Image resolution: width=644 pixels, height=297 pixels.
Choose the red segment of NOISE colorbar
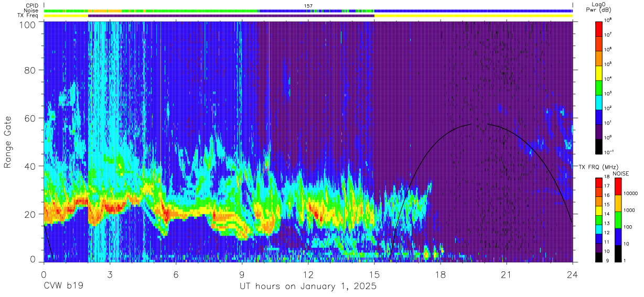tap(618, 186)
